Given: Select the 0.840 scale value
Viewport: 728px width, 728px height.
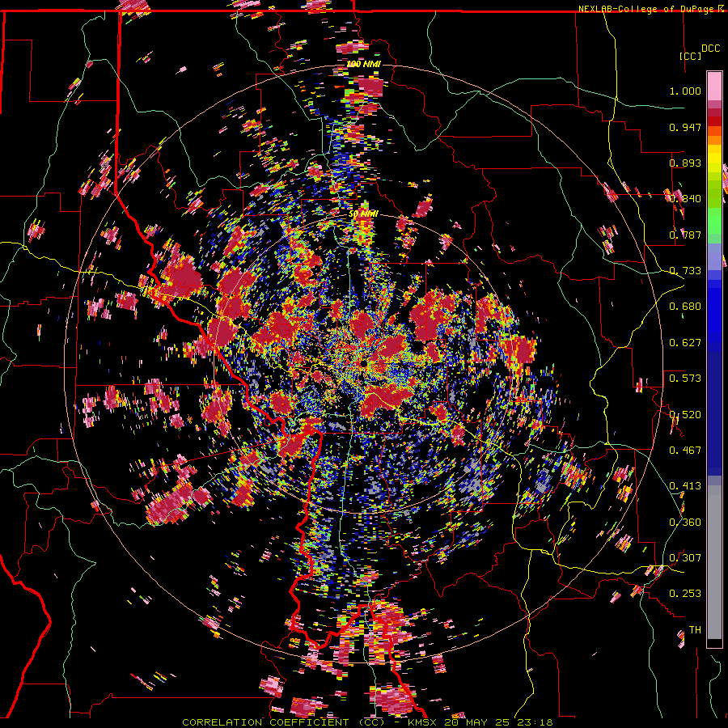Looking at the screenshot, I should (685, 199).
